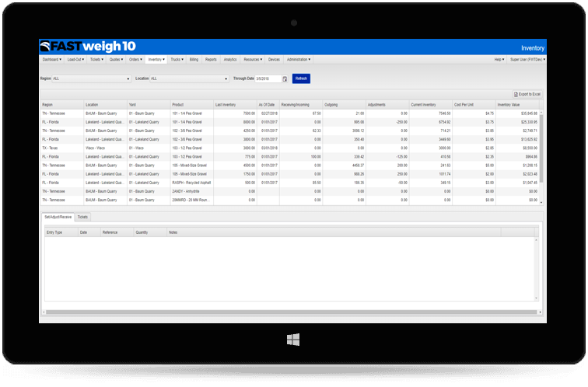Expand the Load-Out menu
This screenshot has width=588, height=387.
75,60
